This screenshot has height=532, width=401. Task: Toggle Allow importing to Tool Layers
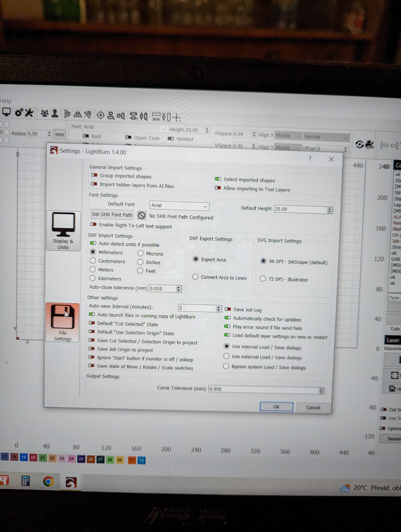tap(218, 188)
